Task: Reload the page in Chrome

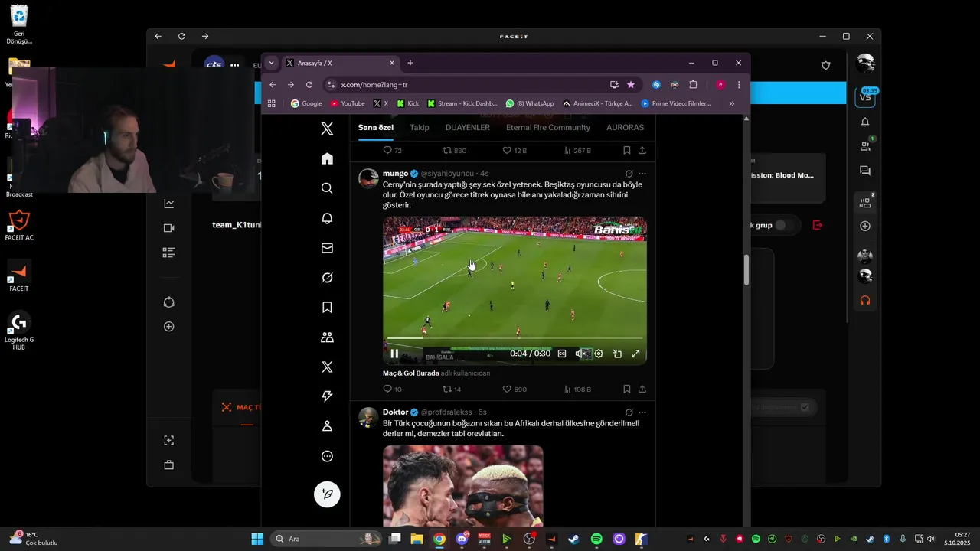Action: tap(309, 85)
